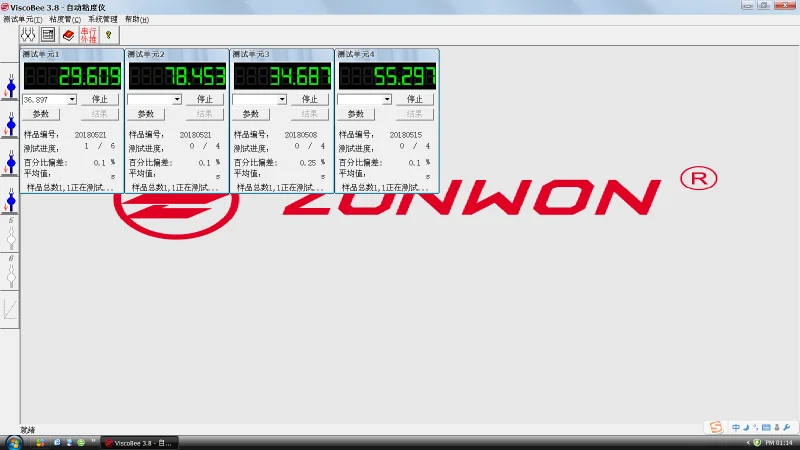Image resolution: width=800 pixels, height=450 pixels.
Task: Expand the empty dropdown in 测试单元2
Action: [177, 99]
